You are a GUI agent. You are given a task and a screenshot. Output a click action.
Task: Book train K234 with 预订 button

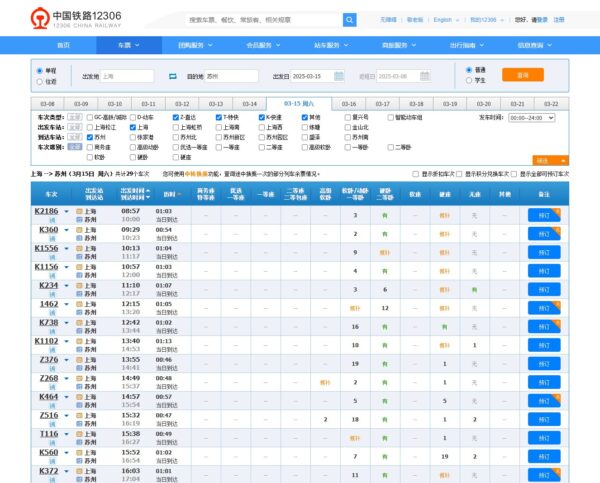click(544, 287)
